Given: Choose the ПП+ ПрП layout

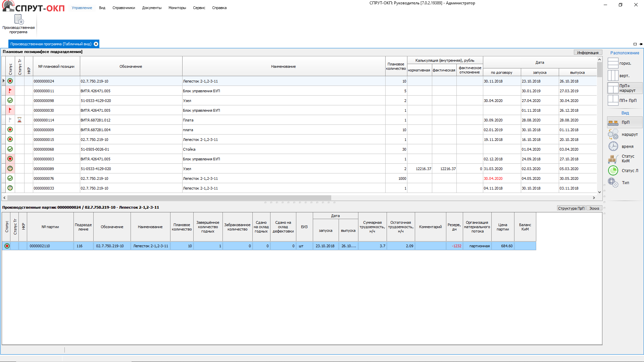Looking at the screenshot, I should click(613, 100).
